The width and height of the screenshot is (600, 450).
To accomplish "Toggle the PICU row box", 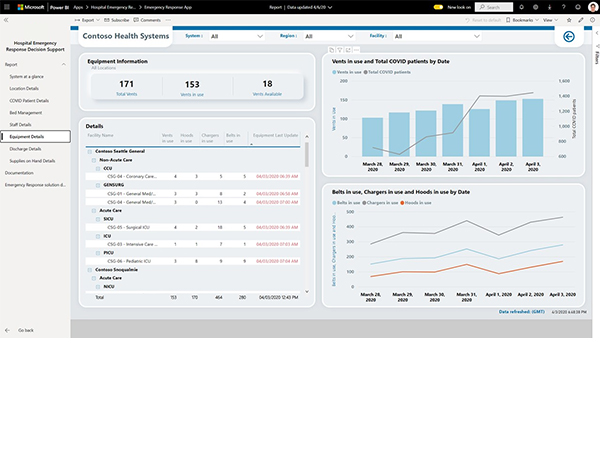I will (x=98, y=253).
